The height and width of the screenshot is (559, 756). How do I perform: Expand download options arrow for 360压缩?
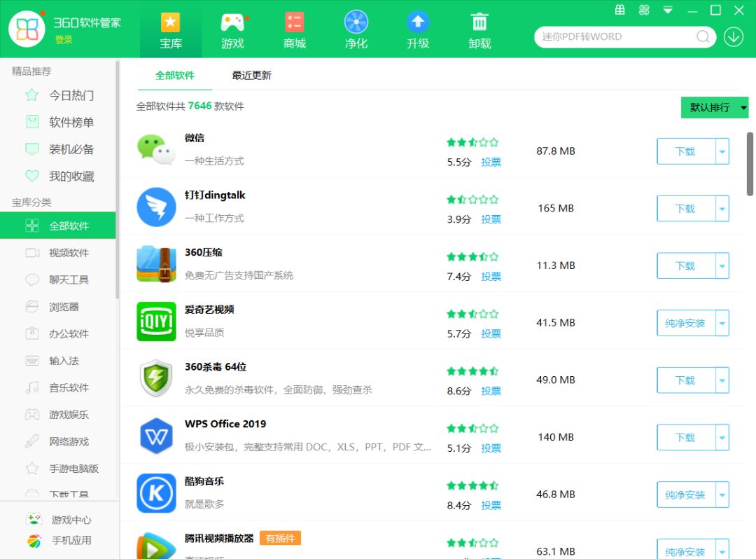pyautogui.click(x=722, y=265)
